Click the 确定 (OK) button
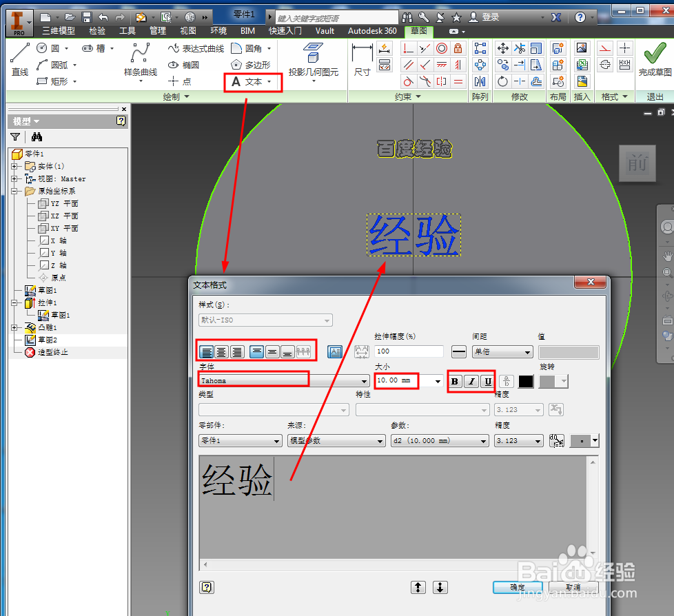 click(518, 587)
